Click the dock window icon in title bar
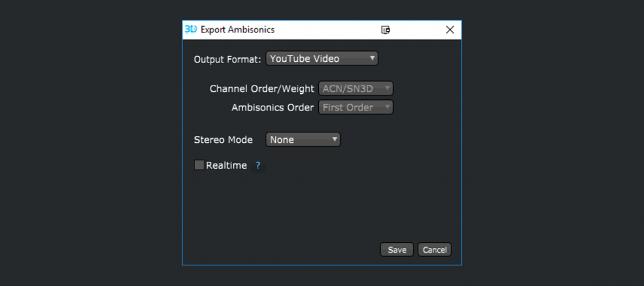Image resolution: width=644 pixels, height=286 pixels. (386, 30)
